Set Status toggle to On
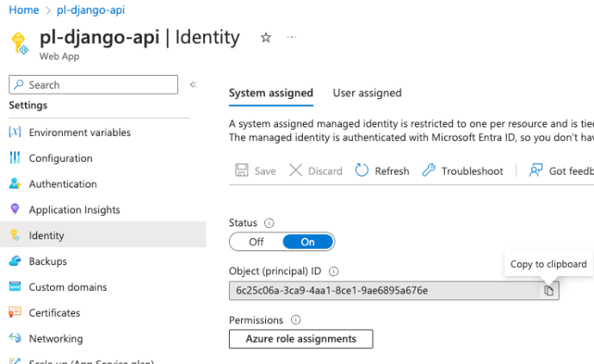 click(308, 242)
